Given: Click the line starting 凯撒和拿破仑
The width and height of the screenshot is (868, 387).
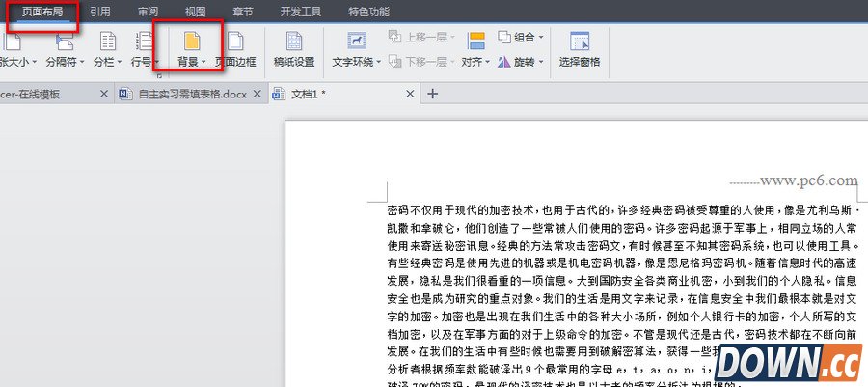Looking at the screenshot, I should (622, 228).
